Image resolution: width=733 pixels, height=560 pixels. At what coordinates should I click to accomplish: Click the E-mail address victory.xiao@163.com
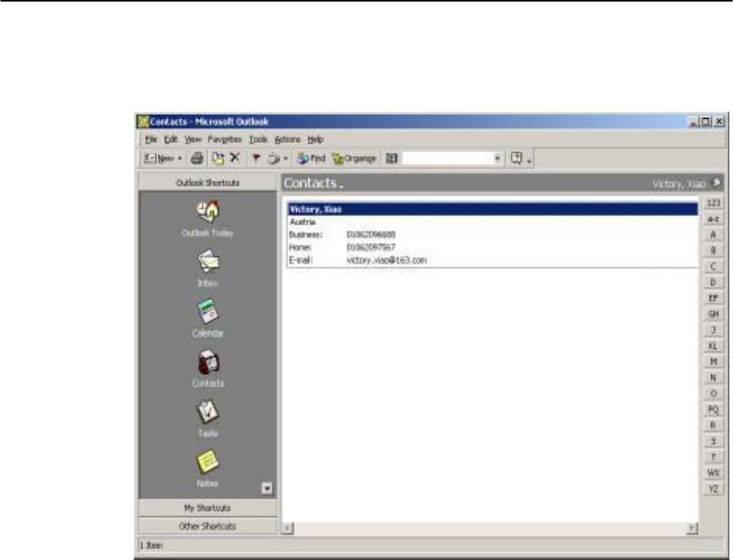point(387,260)
